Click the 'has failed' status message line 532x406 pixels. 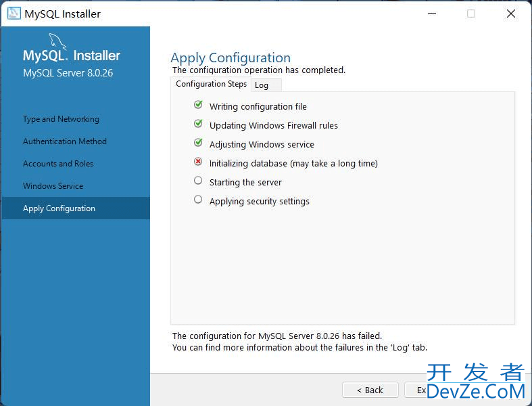coord(277,336)
